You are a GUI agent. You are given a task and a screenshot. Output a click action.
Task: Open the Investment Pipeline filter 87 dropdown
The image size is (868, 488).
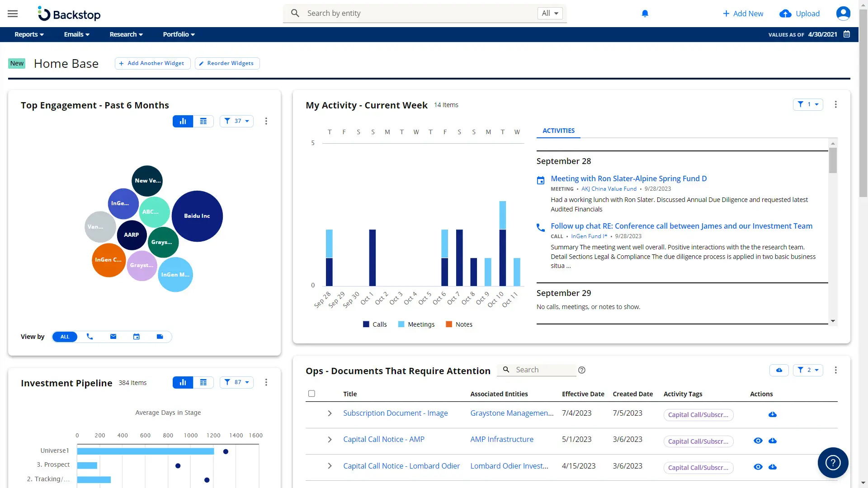(x=236, y=382)
